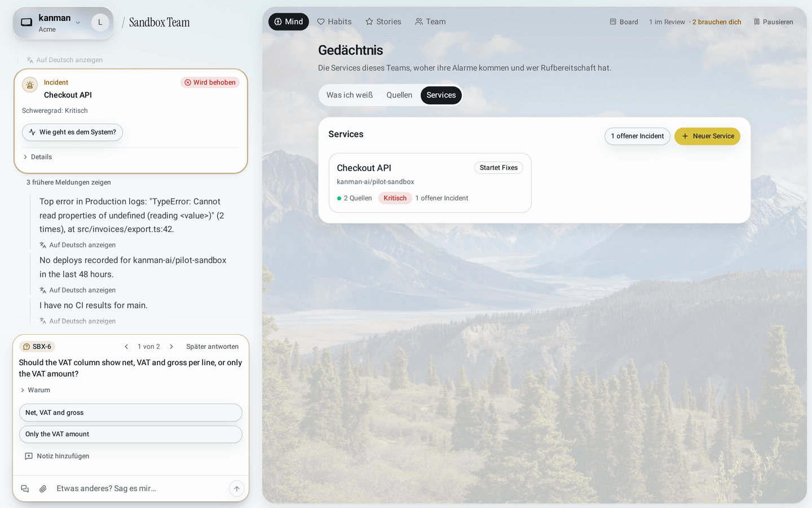Screen dimensions: 812x508
Task: Click '1 offener Incident' filter pill
Action: tap(637, 136)
